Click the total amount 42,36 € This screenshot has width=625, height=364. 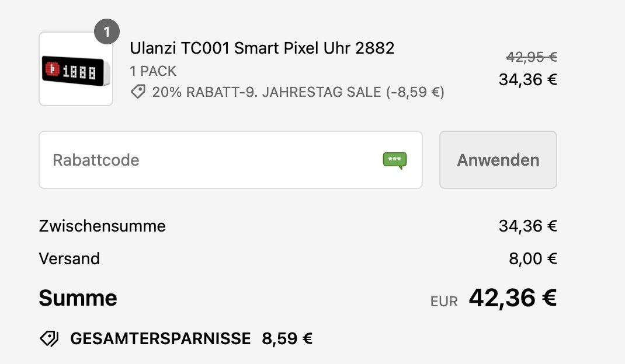coord(512,298)
